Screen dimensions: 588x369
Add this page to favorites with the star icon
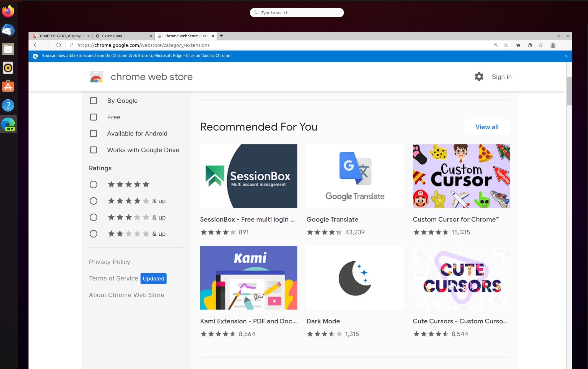(x=506, y=45)
